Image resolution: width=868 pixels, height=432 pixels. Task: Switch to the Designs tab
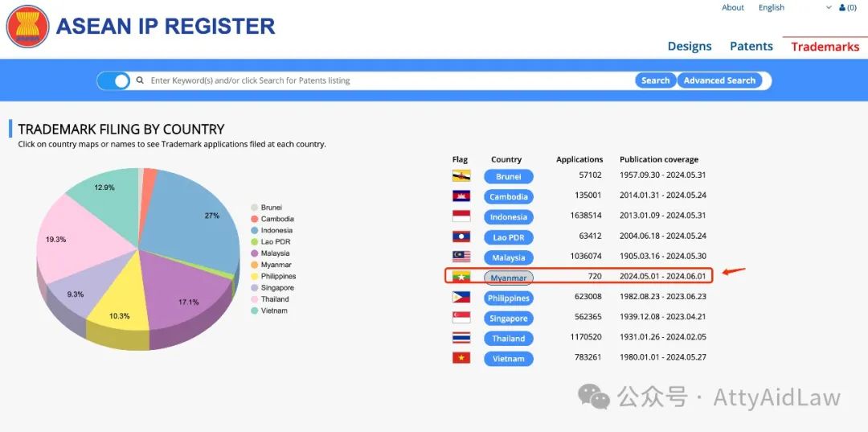pos(690,47)
